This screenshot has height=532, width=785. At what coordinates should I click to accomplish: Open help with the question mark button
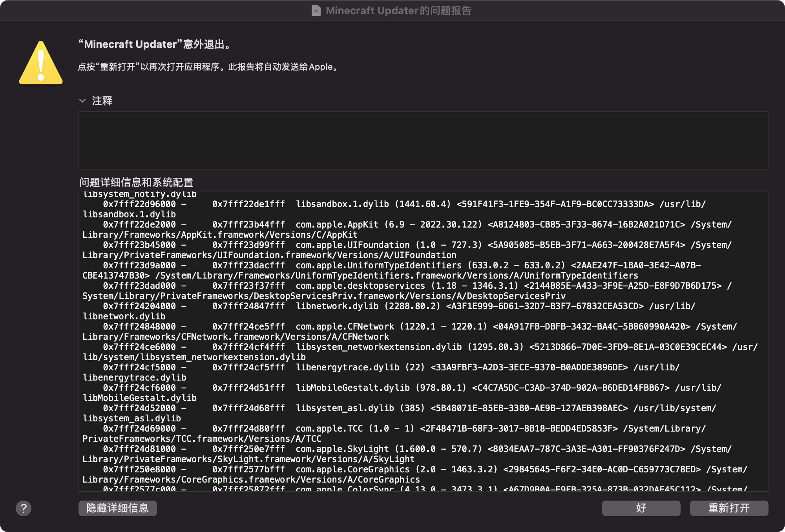tap(24, 508)
